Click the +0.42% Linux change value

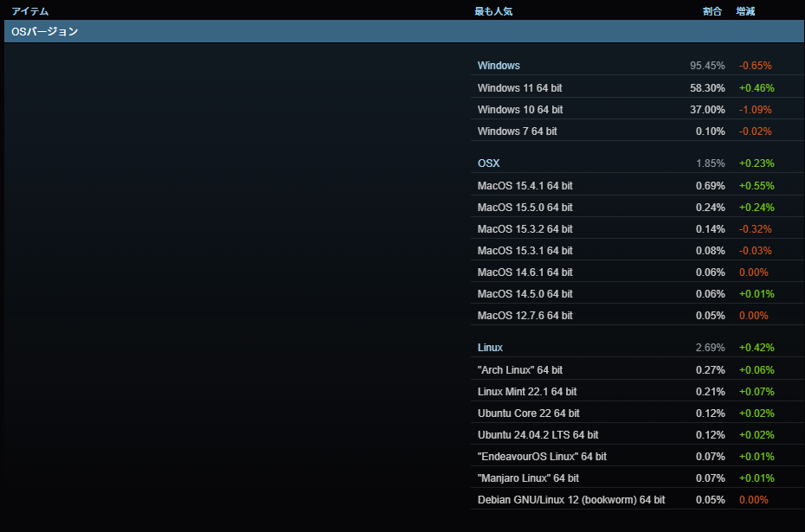pos(757,347)
